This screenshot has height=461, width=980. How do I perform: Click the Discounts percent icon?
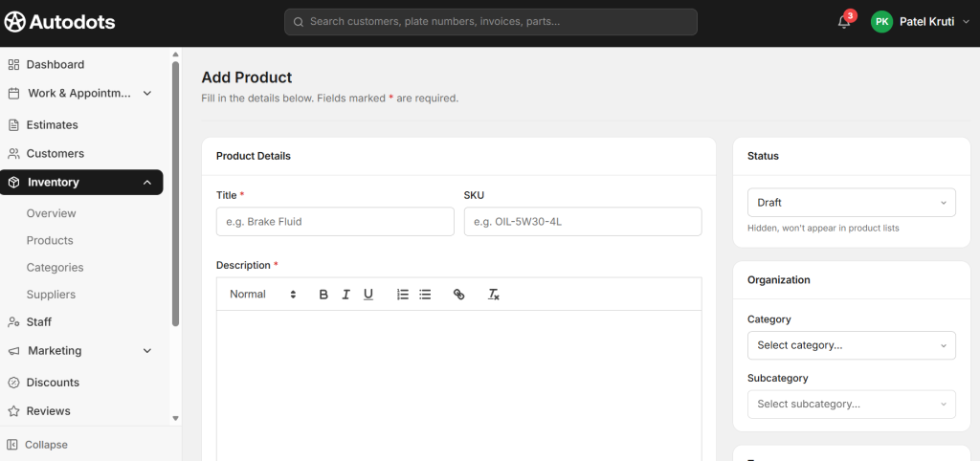(13, 383)
